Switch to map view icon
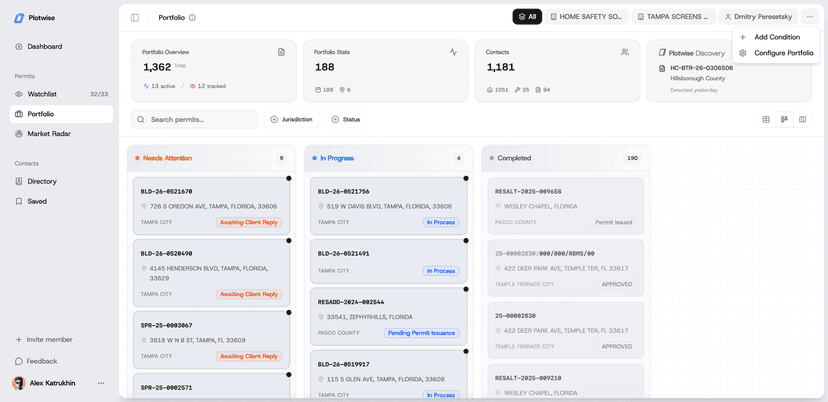The image size is (828, 402). pyautogui.click(x=803, y=119)
